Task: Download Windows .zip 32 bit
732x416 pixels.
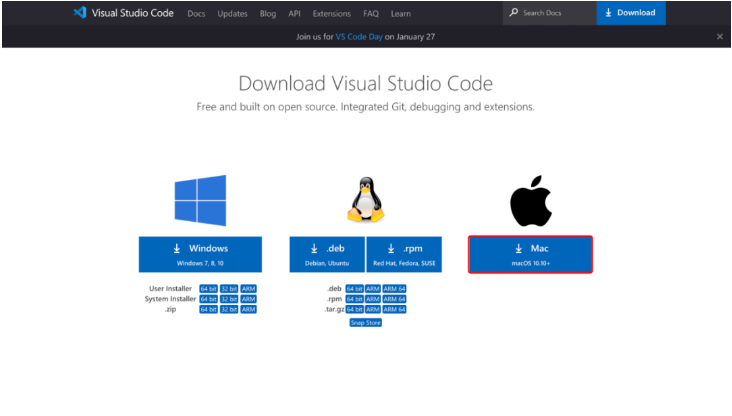Action: click(229, 309)
